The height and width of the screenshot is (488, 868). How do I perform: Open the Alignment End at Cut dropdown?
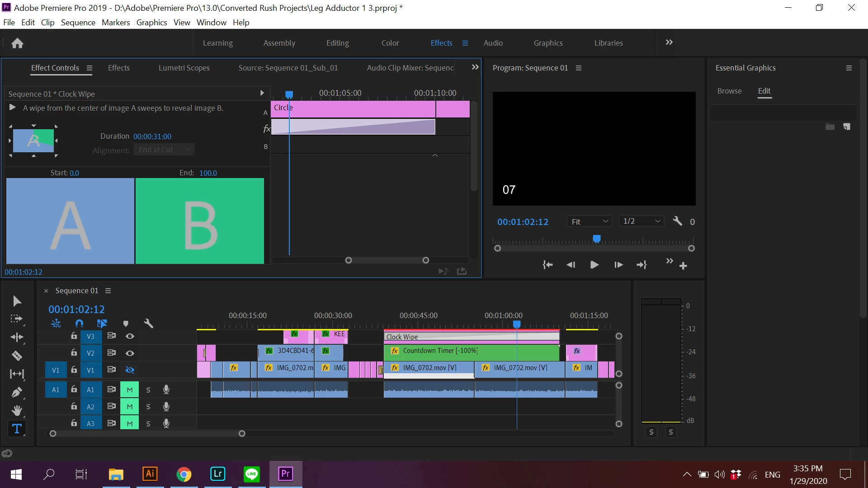coord(164,150)
